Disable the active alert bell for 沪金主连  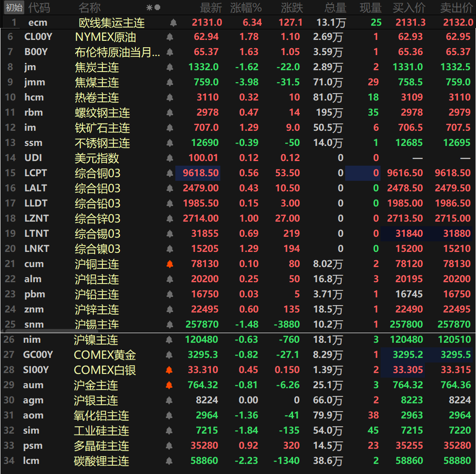[x=169, y=385]
